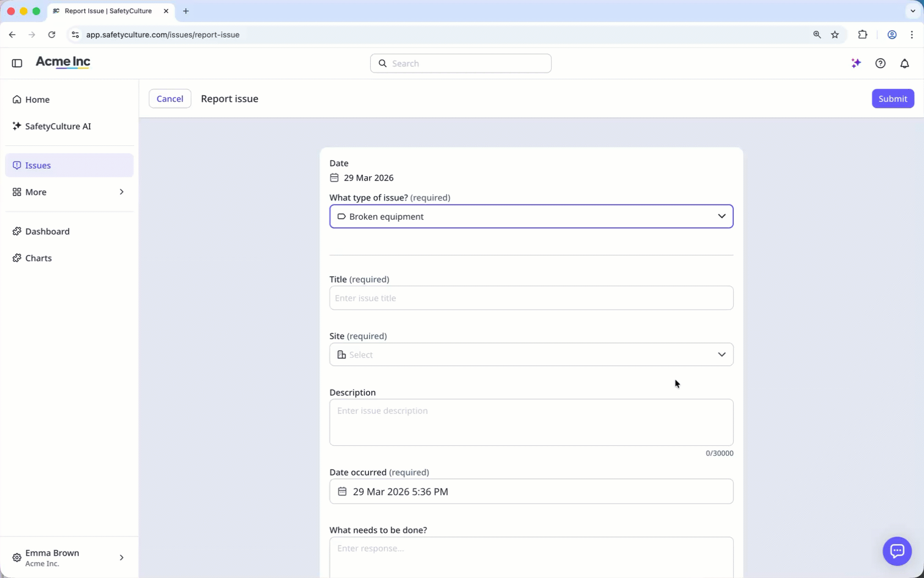Click the browser back arrow
924x578 pixels.
(x=12, y=35)
